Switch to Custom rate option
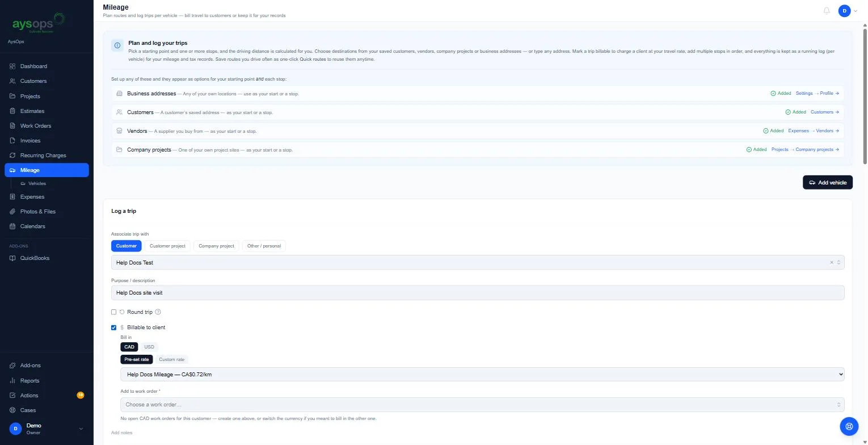Screen dimensions: 868x445 (171, 359)
